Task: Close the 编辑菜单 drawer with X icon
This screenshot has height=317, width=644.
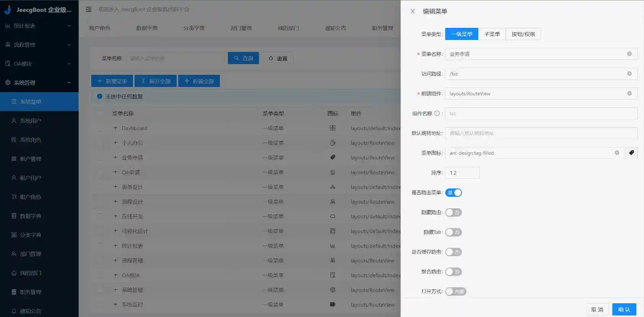Action: [413, 11]
